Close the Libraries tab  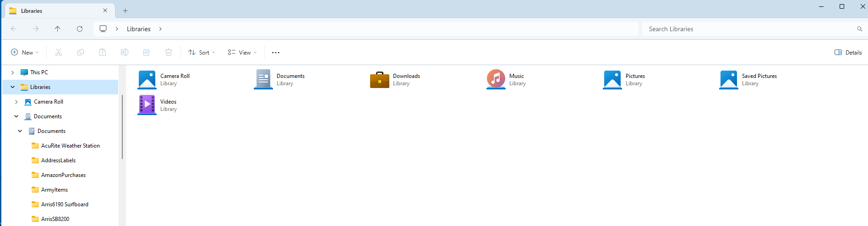[x=105, y=11]
